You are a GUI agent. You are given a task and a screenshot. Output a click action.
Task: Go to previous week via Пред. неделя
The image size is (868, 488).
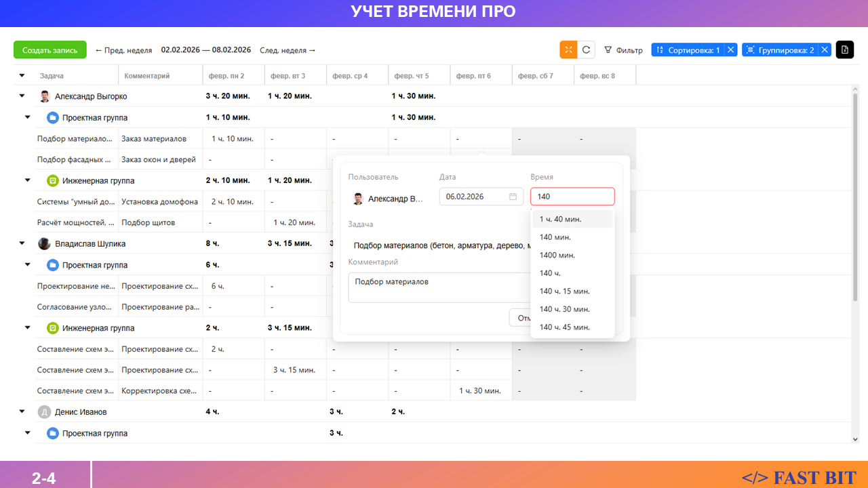123,50
